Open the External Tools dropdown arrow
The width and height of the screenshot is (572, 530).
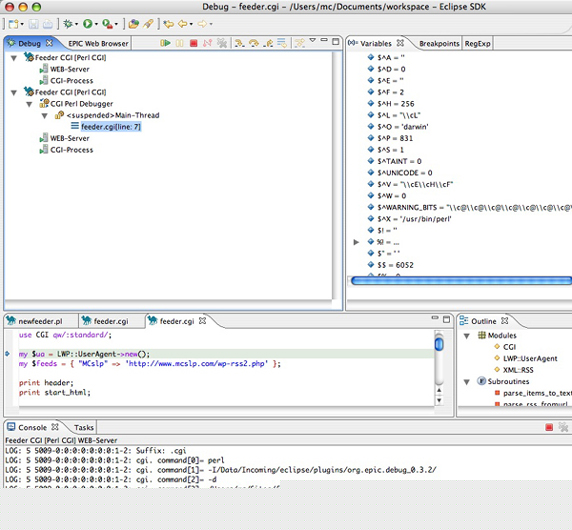pyautogui.click(x=116, y=24)
